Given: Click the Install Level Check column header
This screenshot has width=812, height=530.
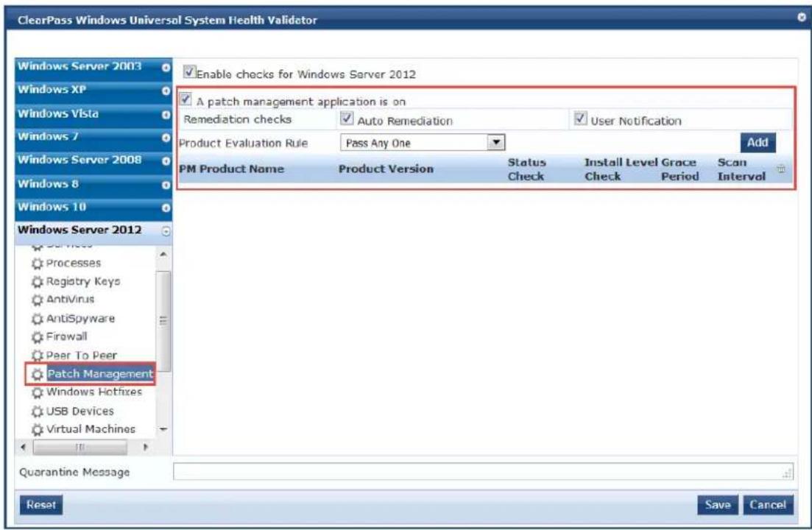Looking at the screenshot, I should click(x=621, y=169).
